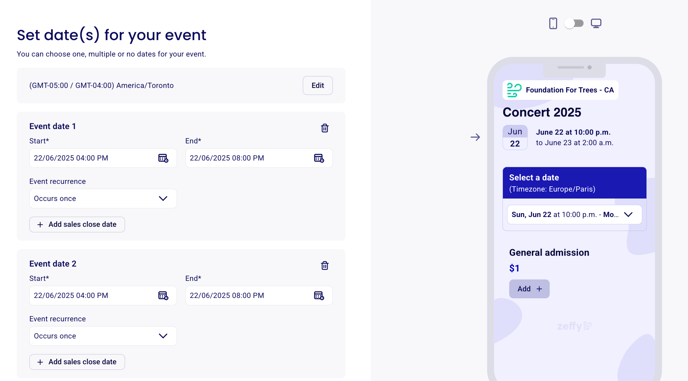Click the right arrow beside phone preview
Screen dimensions: 688x381
475,137
